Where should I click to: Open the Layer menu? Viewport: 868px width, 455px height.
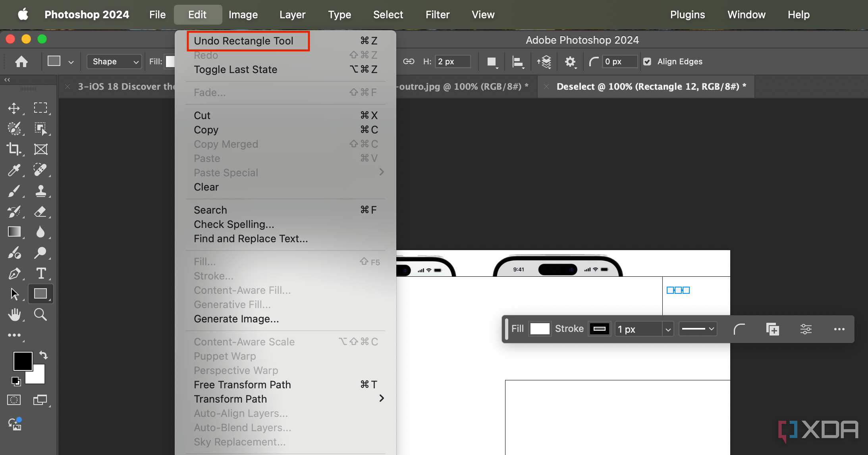point(292,15)
